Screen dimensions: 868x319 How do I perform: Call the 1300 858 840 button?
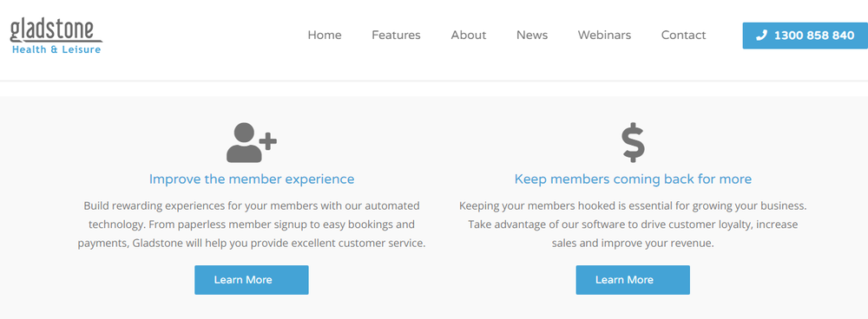(x=805, y=36)
